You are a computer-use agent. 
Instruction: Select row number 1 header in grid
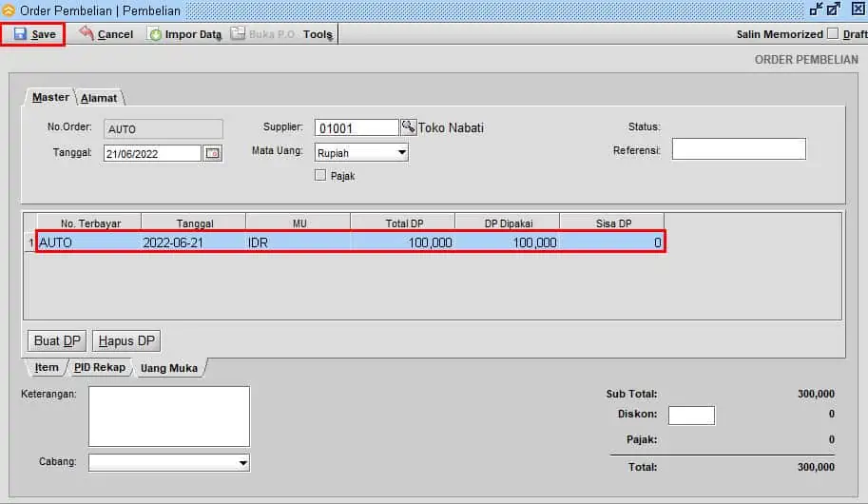(x=30, y=242)
